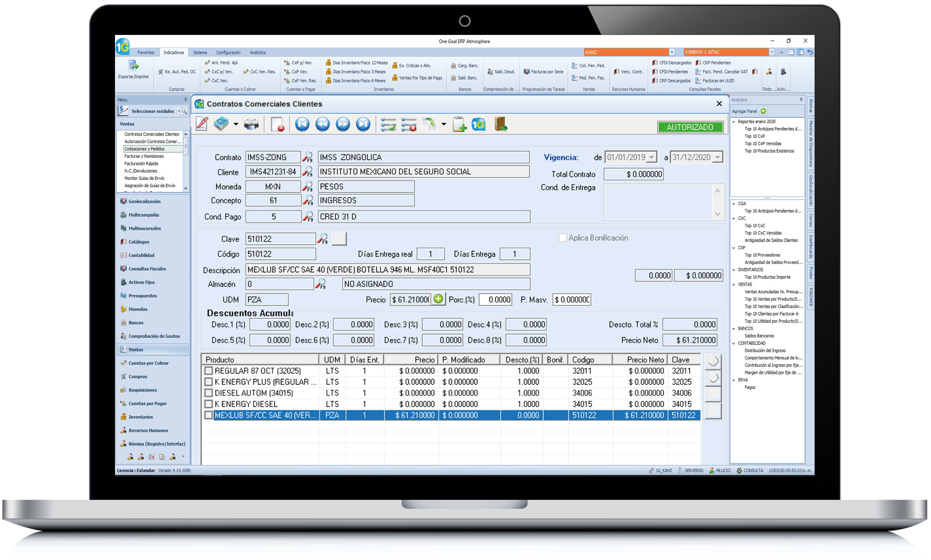Select the Indicadores ribbon tab

(174, 53)
